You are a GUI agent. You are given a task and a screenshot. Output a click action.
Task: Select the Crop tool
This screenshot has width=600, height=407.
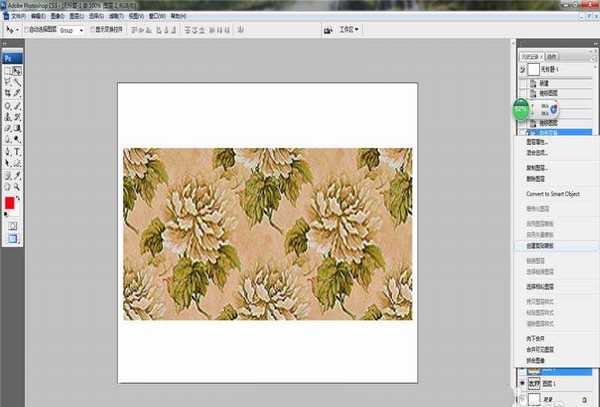coord(8,93)
